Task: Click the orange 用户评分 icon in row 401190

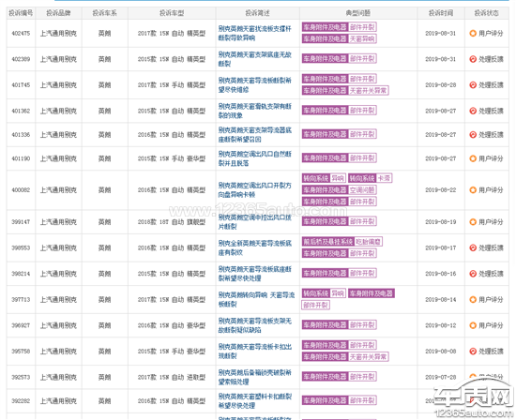Action: pyautogui.click(x=473, y=158)
